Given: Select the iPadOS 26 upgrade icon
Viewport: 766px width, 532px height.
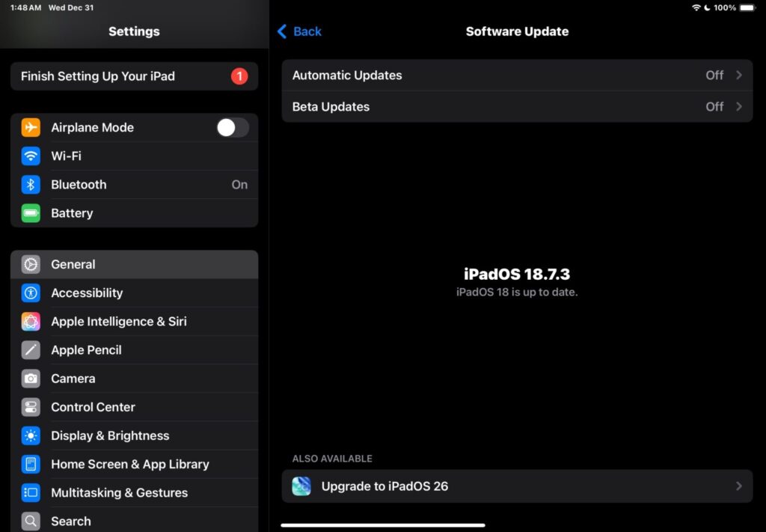Looking at the screenshot, I should click(x=301, y=486).
